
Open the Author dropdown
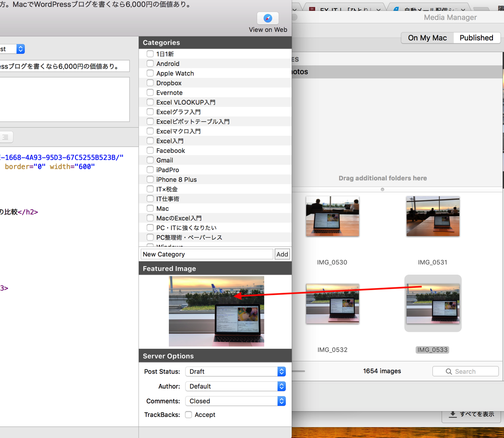click(236, 386)
